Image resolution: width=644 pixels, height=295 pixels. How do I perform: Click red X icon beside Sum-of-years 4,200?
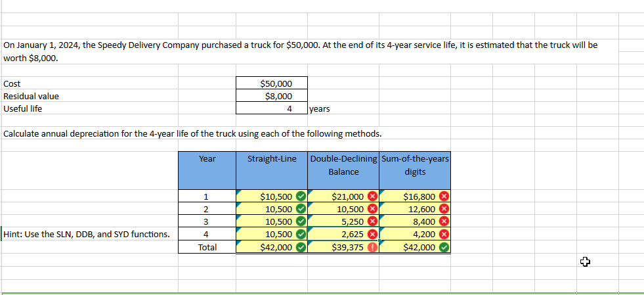point(444,234)
